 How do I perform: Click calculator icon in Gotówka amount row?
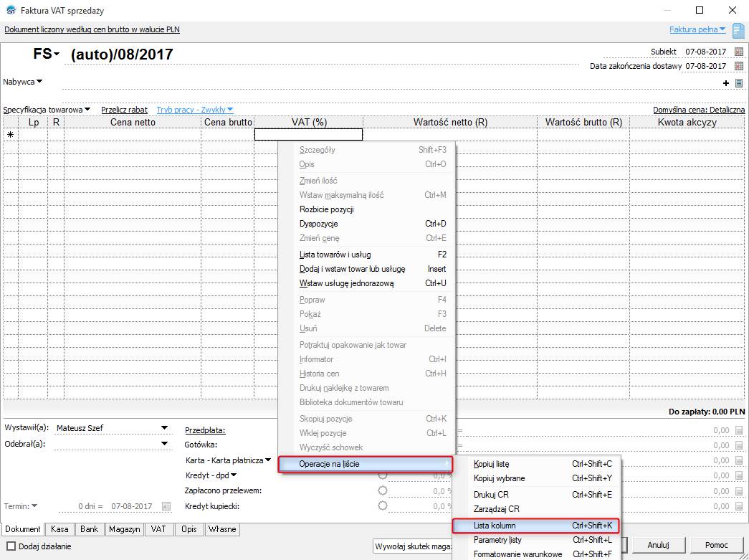tap(739, 445)
